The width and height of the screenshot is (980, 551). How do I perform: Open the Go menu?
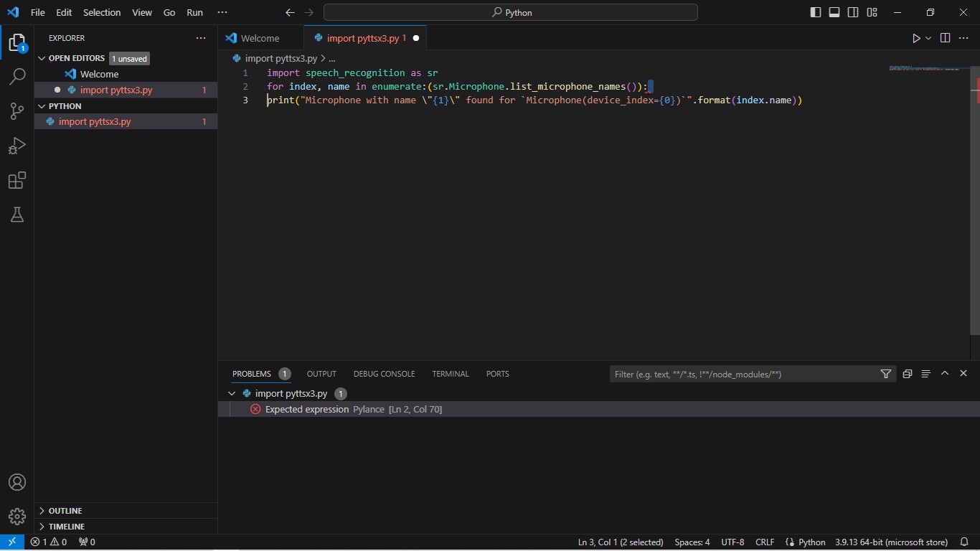pyautogui.click(x=169, y=12)
